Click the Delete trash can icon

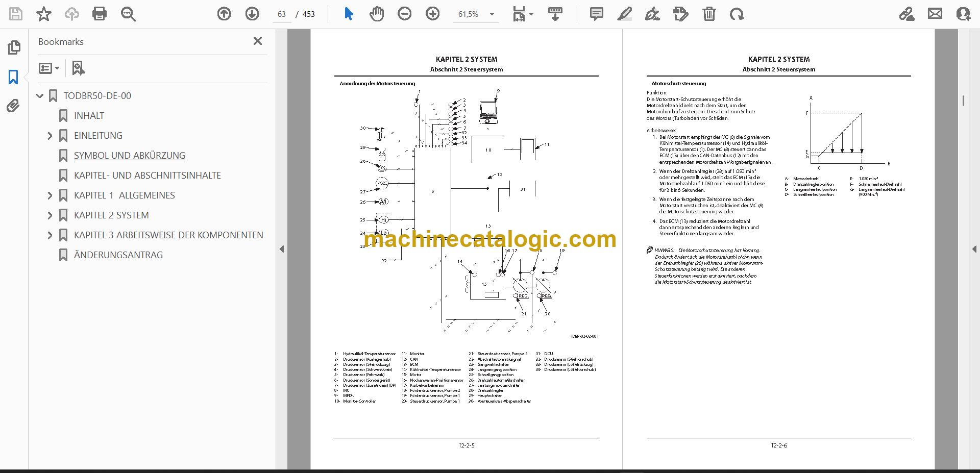pos(709,14)
